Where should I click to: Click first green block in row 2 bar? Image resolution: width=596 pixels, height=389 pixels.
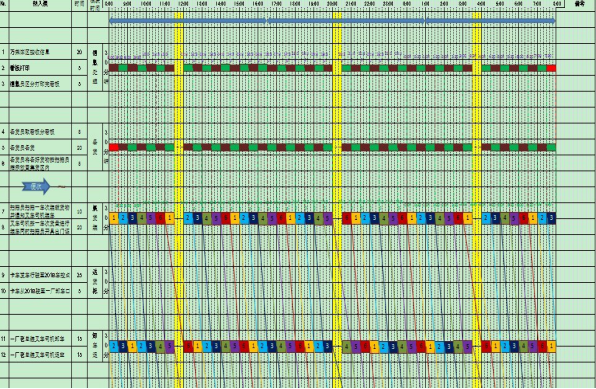pyautogui.click(x=123, y=68)
